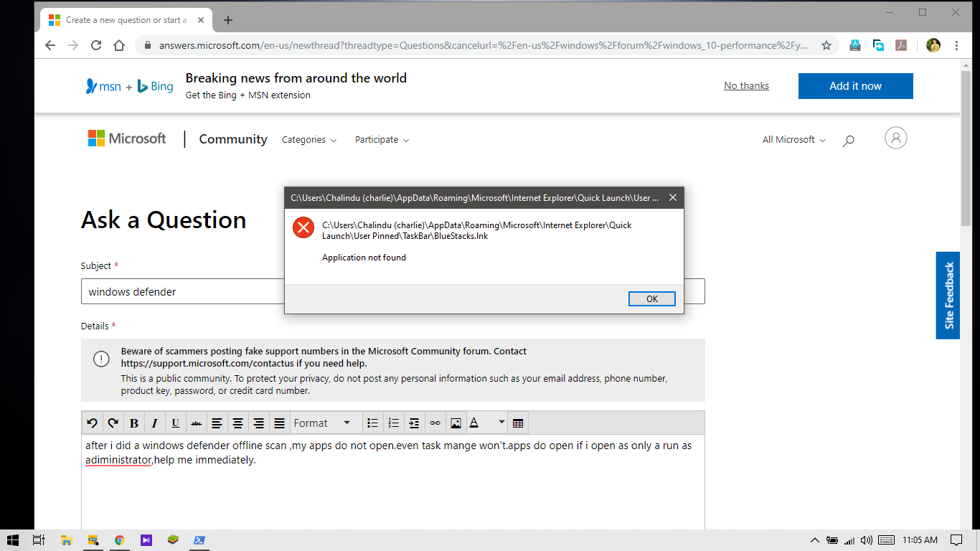Expand the All Microsoft menu

tap(793, 140)
